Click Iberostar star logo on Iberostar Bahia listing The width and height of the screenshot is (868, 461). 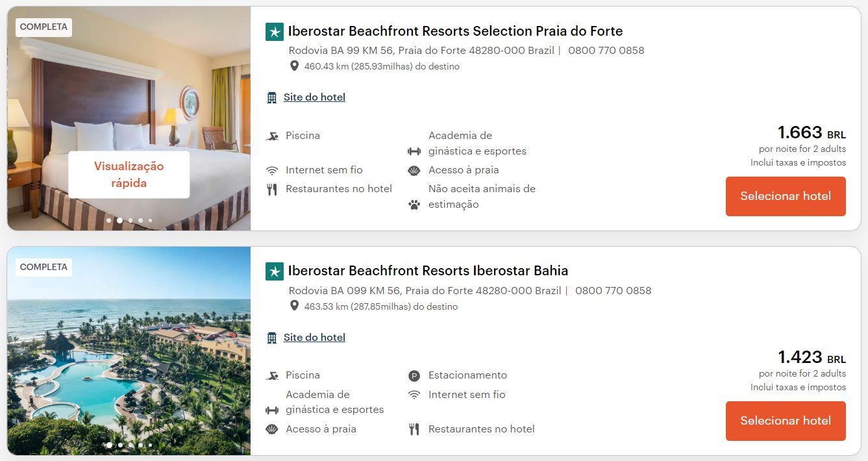(x=275, y=271)
